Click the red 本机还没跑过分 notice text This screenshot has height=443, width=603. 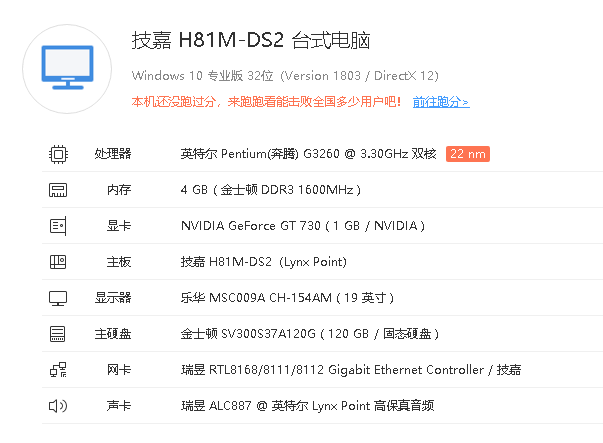pos(266,102)
